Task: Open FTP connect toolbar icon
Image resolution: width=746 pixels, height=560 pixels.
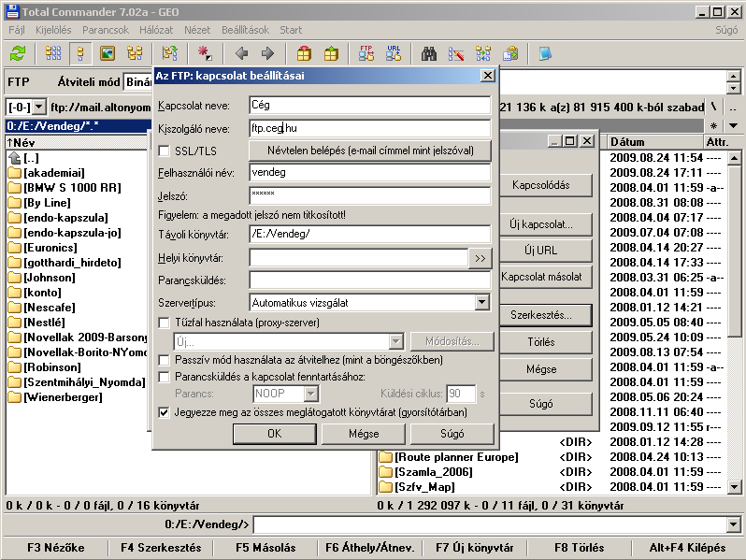Action: 366,53
